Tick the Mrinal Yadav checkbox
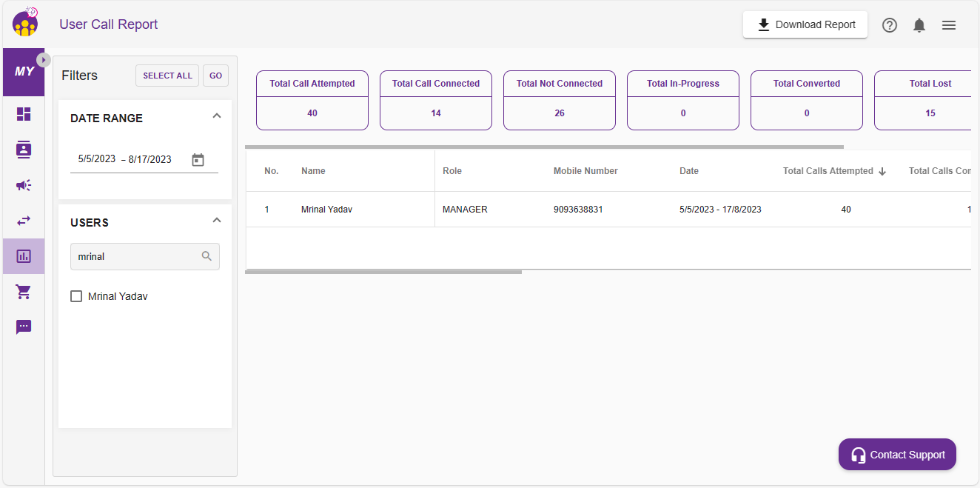The width and height of the screenshot is (980, 488). (x=76, y=296)
